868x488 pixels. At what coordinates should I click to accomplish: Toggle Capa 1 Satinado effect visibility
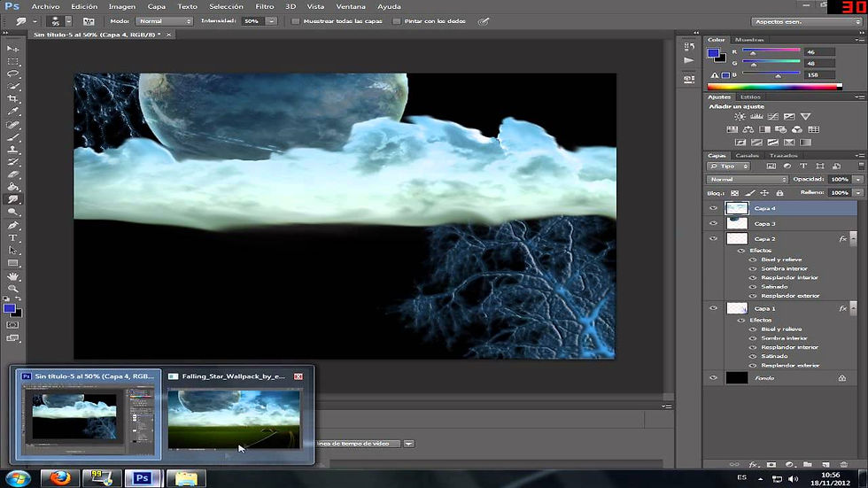click(753, 356)
